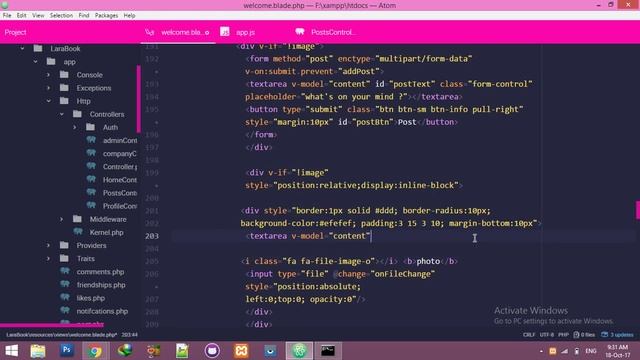Collapse the app folder
The width and height of the screenshot is (640, 360).
(36, 62)
